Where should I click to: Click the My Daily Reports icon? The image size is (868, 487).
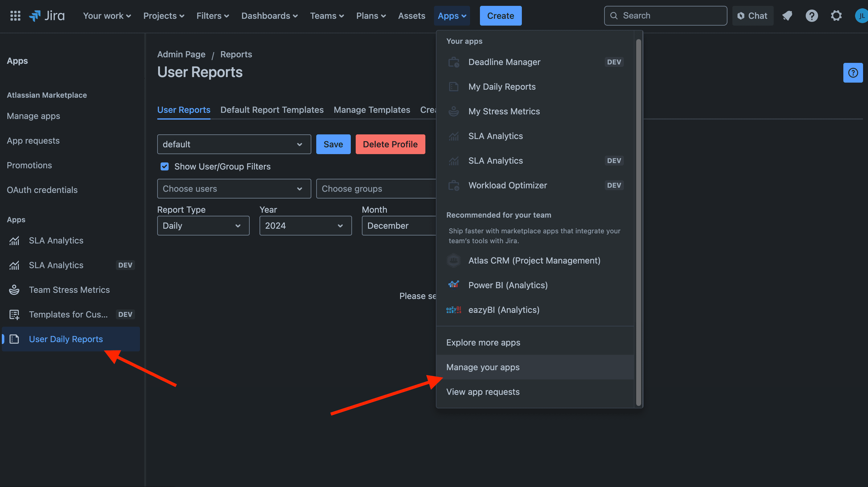click(453, 87)
